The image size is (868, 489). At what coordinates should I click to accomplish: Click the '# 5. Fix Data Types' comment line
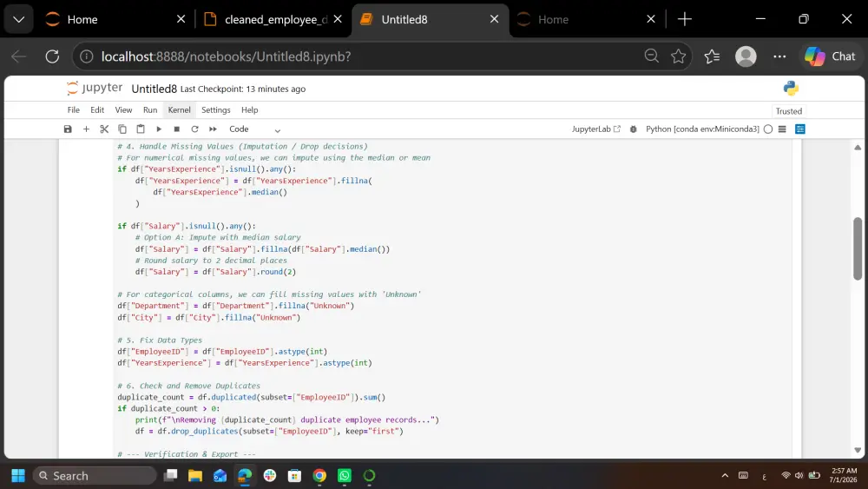tap(160, 340)
